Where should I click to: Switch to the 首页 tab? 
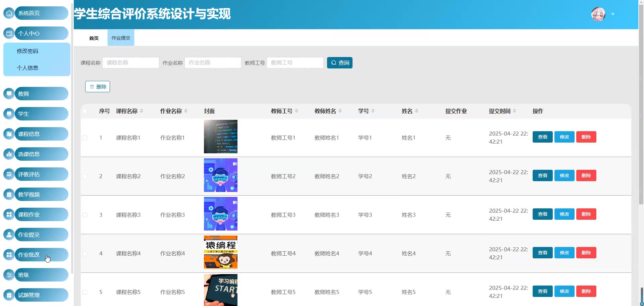coord(94,38)
